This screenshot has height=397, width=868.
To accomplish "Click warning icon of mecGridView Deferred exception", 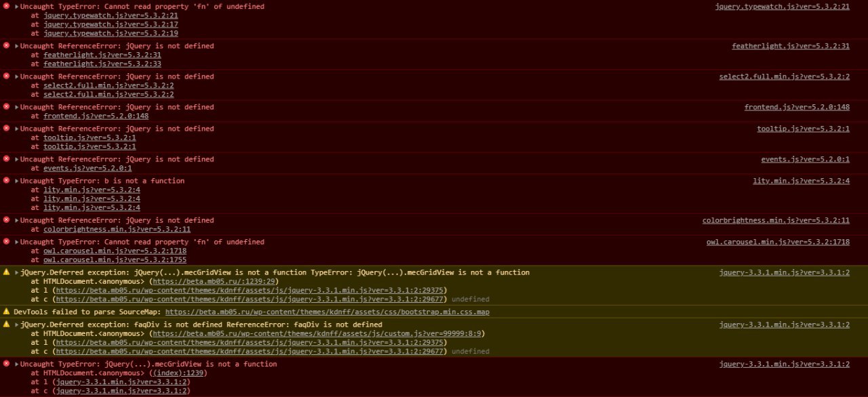I will (x=6, y=272).
